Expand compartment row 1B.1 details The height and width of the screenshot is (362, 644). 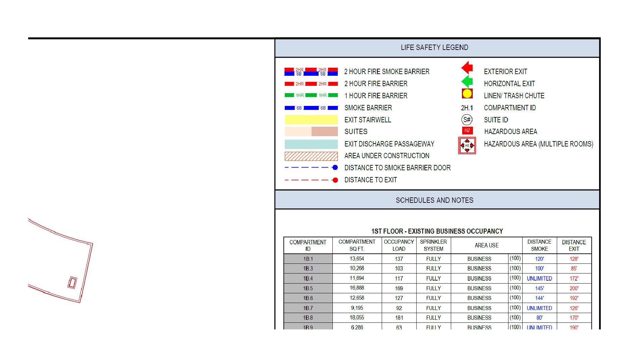click(308, 259)
